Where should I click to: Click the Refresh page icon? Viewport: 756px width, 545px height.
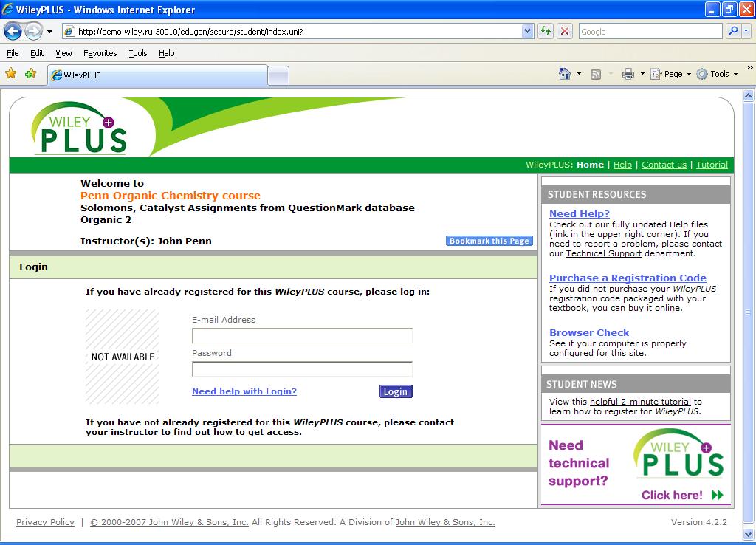pos(546,32)
